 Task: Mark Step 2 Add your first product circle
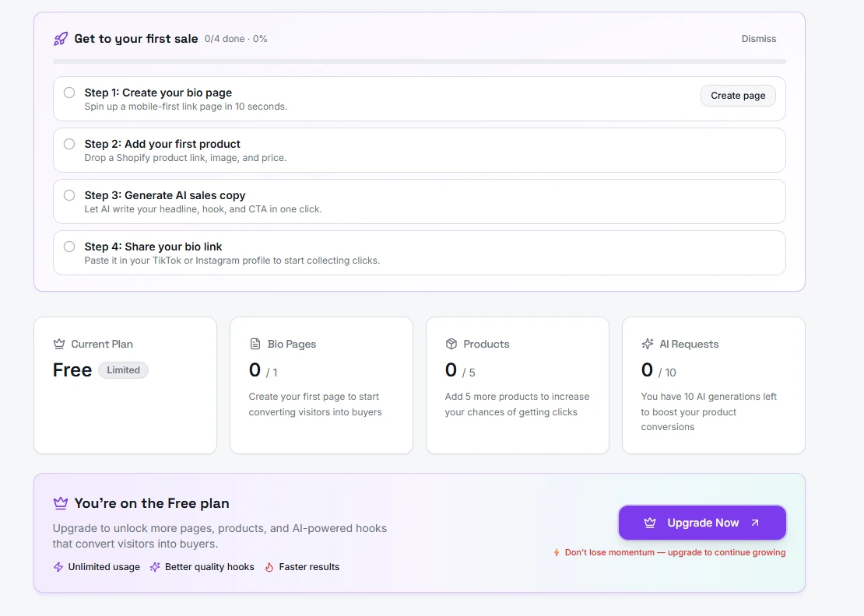(x=68, y=144)
